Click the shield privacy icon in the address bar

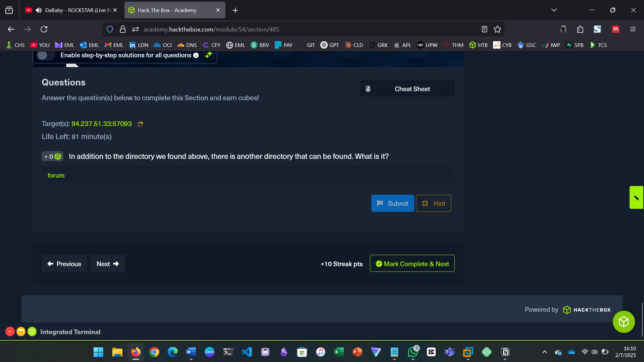click(110, 29)
